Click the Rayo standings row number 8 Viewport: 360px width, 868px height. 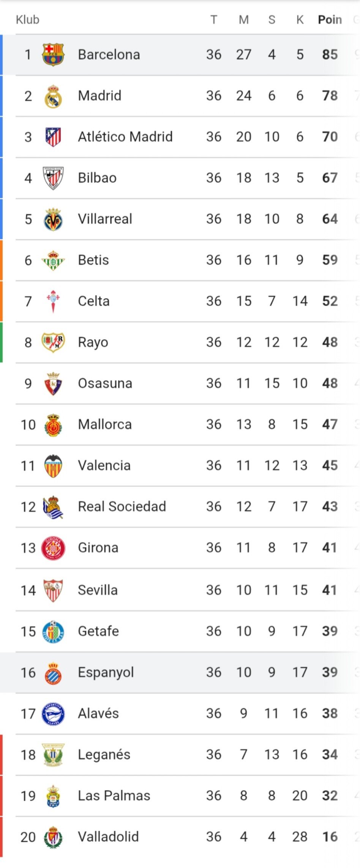[x=28, y=343]
